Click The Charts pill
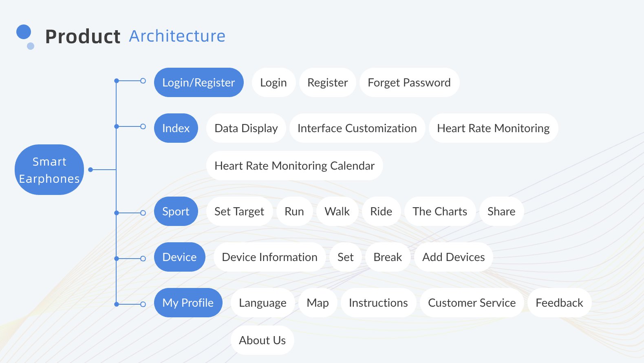The width and height of the screenshot is (644, 363). coord(440,211)
